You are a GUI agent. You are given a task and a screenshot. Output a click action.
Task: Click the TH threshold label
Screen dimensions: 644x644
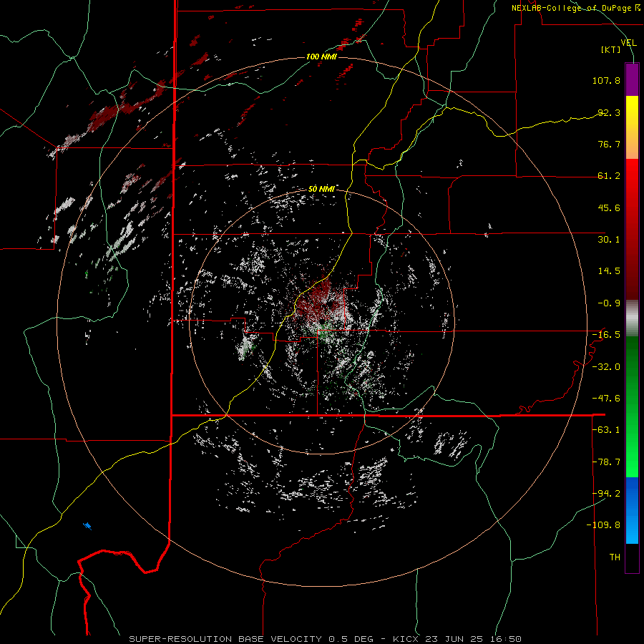tap(615, 557)
